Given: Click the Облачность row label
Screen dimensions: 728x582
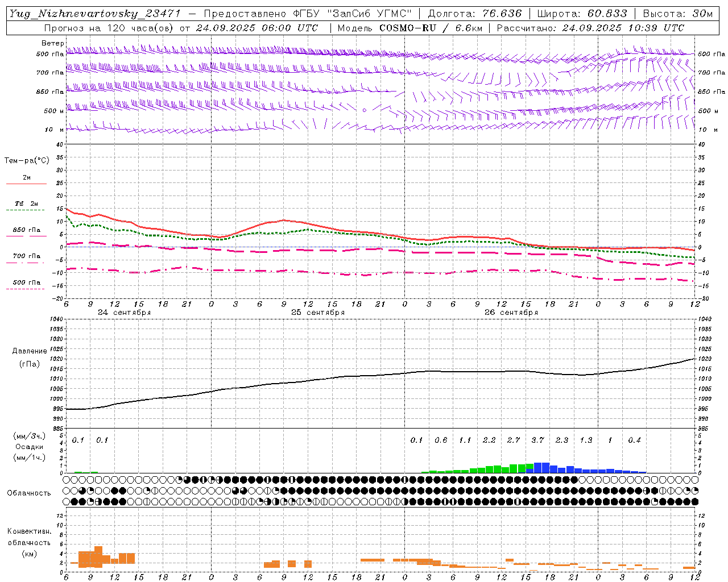Looking at the screenshot, I should click(29, 493).
